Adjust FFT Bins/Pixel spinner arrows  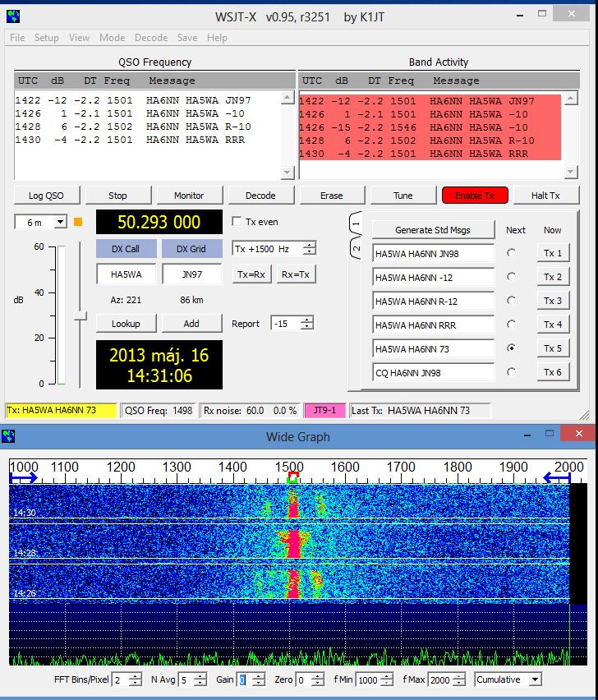pyautogui.click(x=136, y=680)
